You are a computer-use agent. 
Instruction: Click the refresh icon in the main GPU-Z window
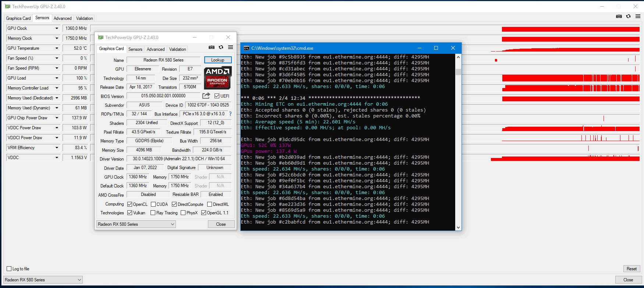point(628,16)
